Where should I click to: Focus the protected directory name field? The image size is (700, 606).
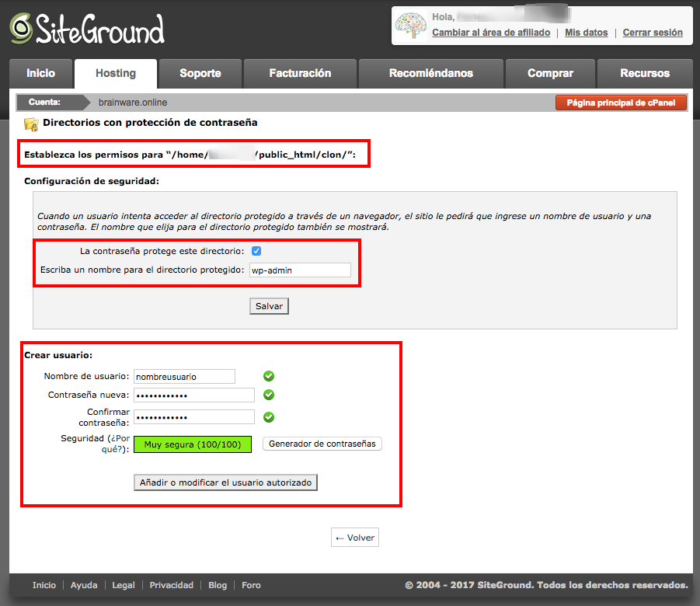coord(300,270)
